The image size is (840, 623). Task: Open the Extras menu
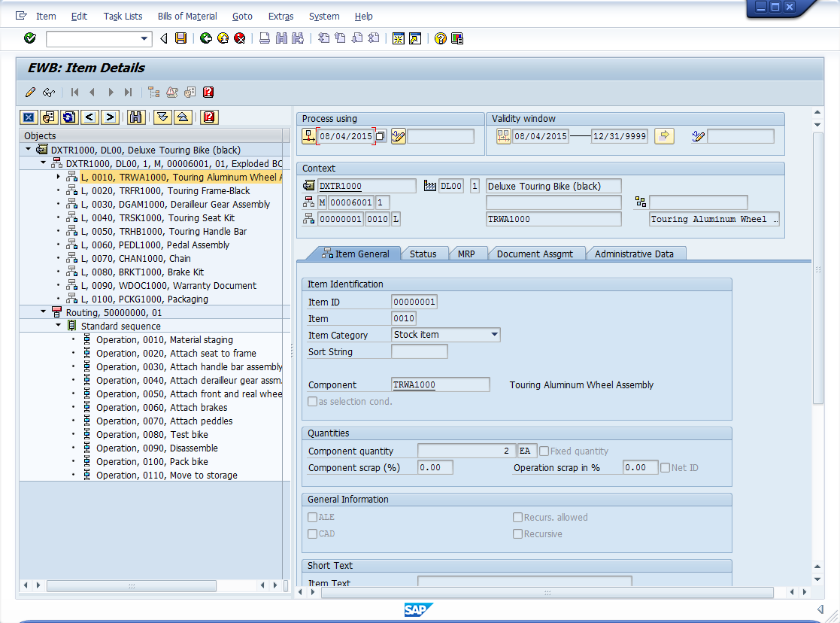pyautogui.click(x=281, y=16)
